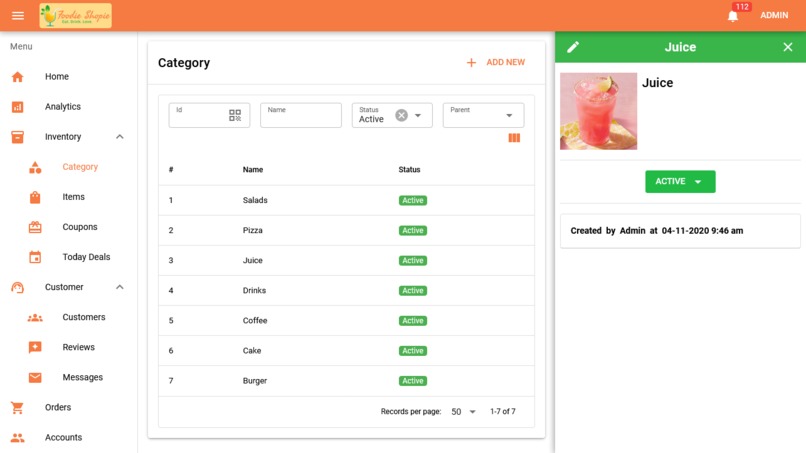Click the Customers group icon
Viewport: 806px width, 453px height.
click(35, 318)
